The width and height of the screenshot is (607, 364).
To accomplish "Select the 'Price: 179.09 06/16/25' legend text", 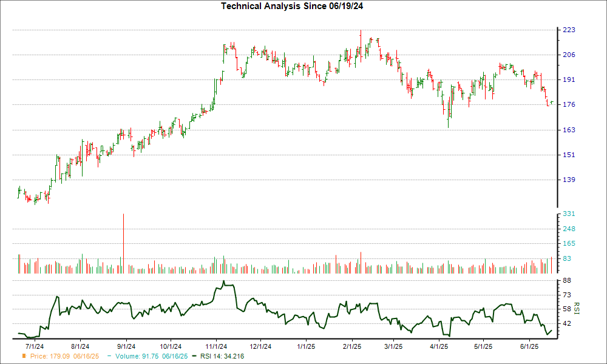I will tap(64, 357).
